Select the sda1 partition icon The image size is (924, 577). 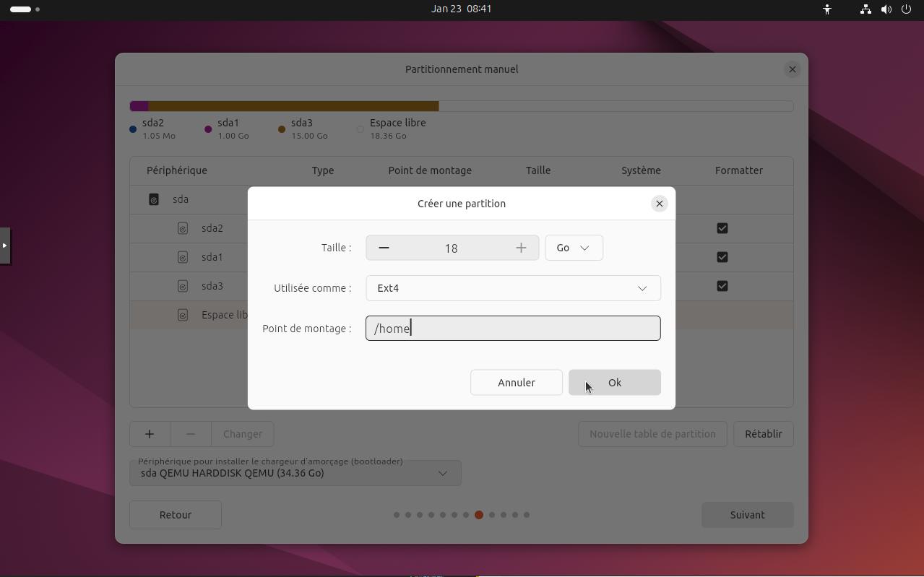183,257
